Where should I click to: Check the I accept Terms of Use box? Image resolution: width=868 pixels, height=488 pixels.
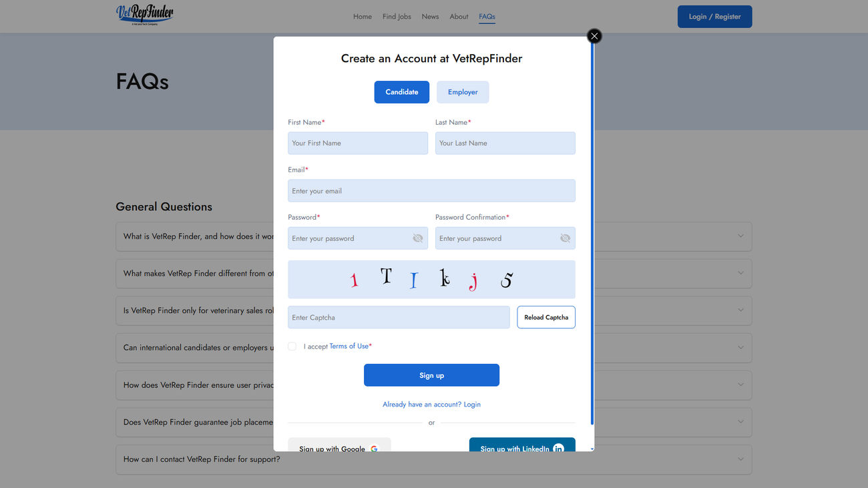292,346
